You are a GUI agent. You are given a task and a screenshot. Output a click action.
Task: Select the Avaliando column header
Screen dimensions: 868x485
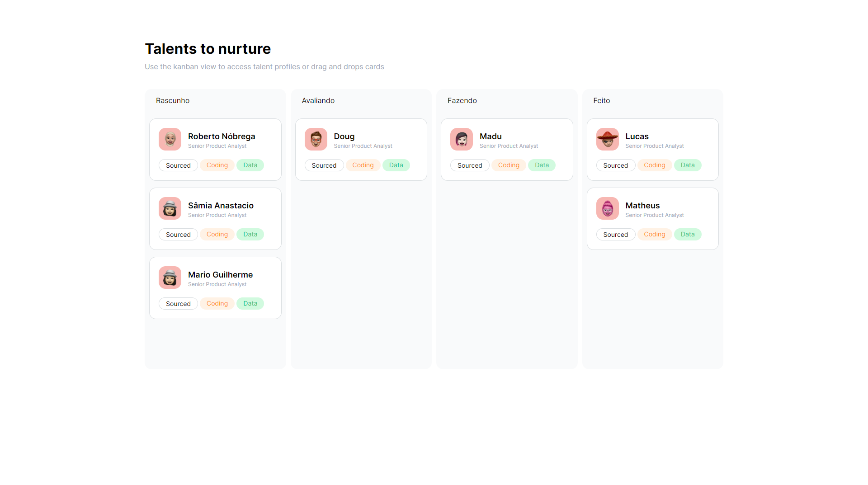click(x=318, y=100)
